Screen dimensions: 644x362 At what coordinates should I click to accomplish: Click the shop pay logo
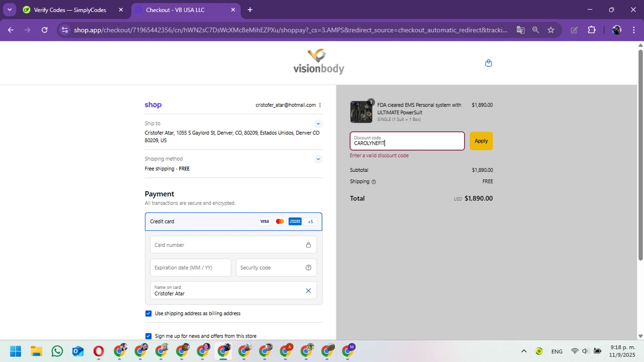click(x=153, y=105)
